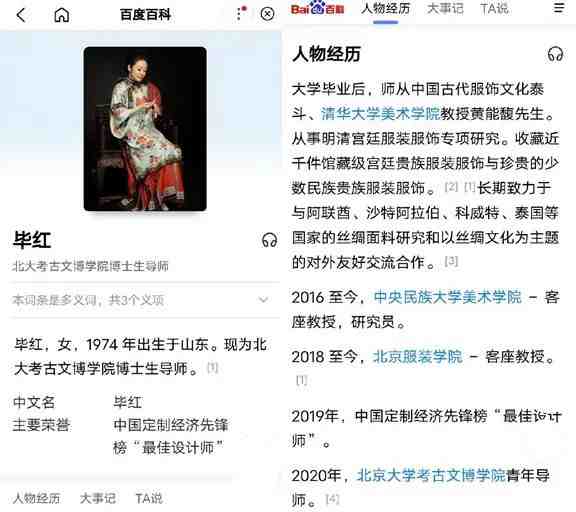Open the TA说 tab in top bar
The width and height of the screenshot is (576, 512).
click(494, 8)
